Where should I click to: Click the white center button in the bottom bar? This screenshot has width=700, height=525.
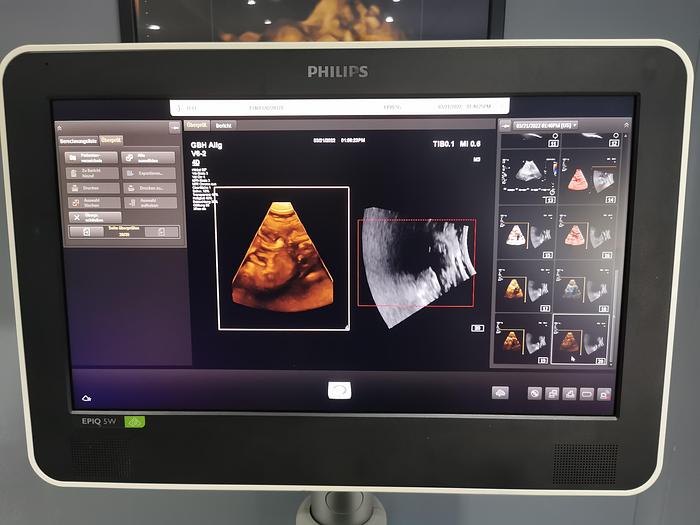pos(339,390)
